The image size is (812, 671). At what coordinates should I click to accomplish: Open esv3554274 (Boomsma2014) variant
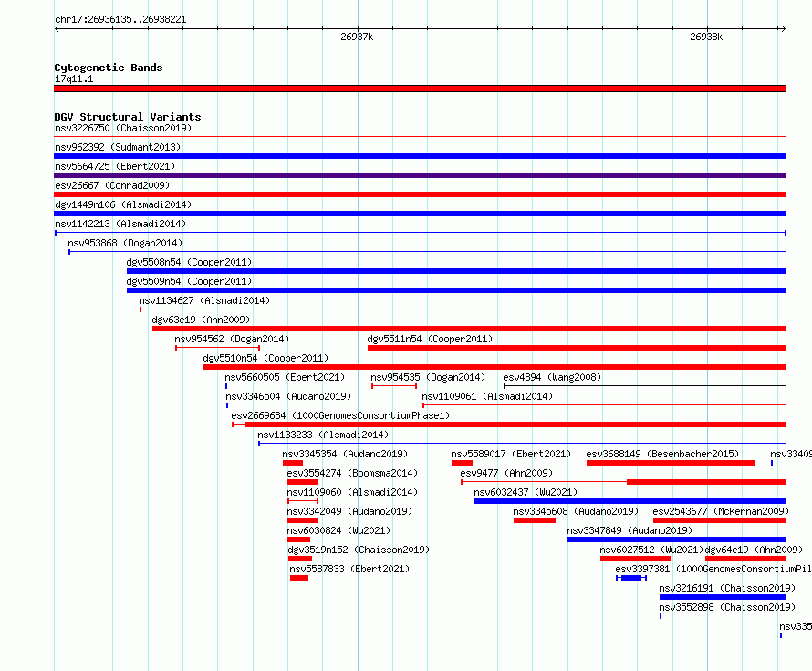(x=352, y=473)
